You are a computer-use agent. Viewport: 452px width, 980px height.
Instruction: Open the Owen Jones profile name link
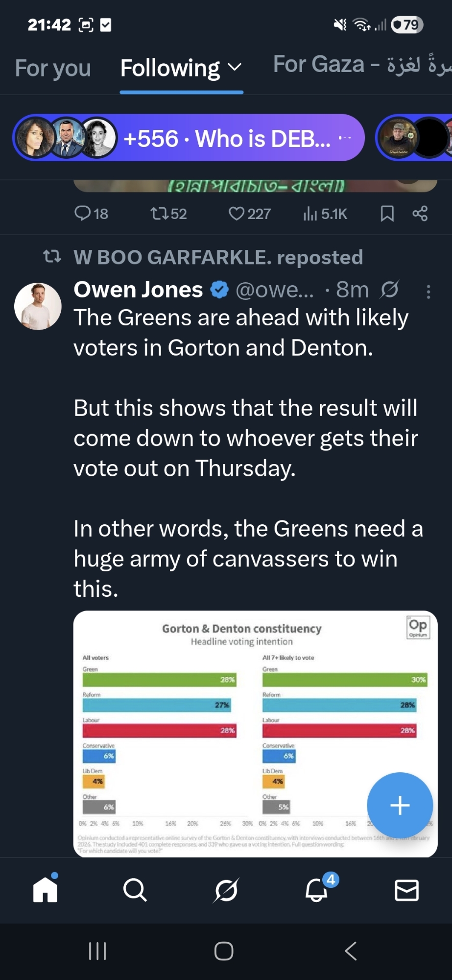pyautogui.click(x=138, y=290)
